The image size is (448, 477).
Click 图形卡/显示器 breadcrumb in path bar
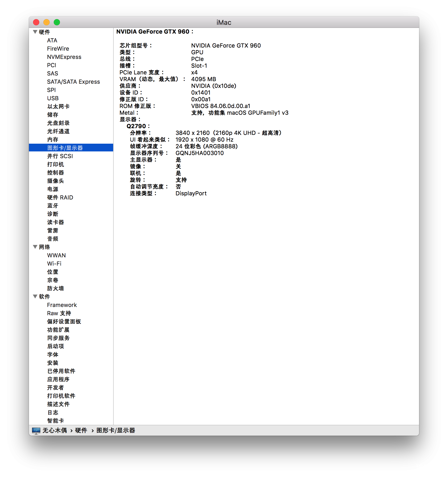pos(116,430)
